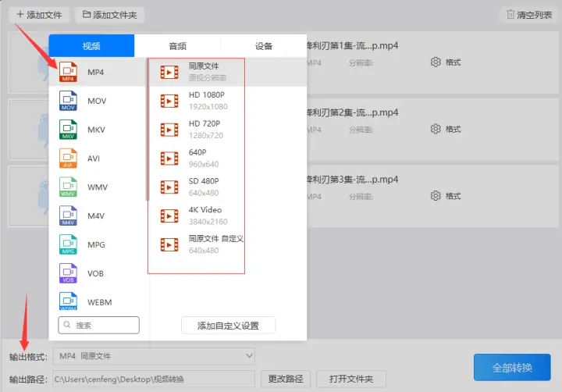This screenshot has height=392, width=562.
Task: Click film icon for 640P preset
Action: coord(169,159)
